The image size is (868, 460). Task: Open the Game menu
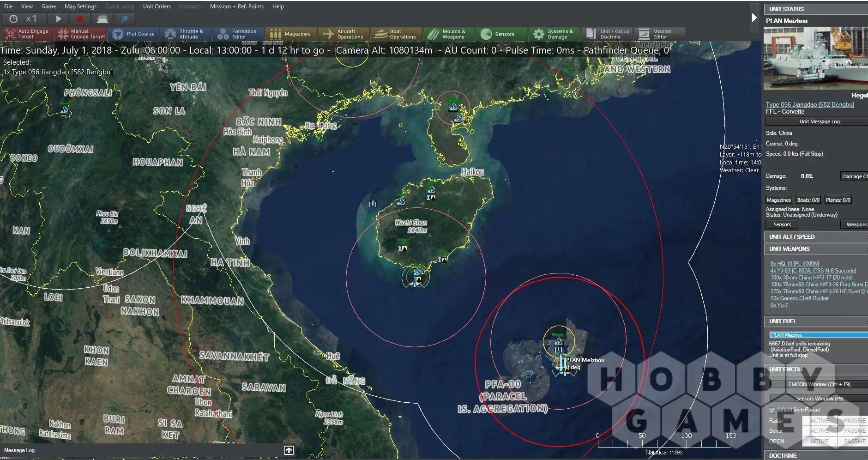[x=48, y=6]
